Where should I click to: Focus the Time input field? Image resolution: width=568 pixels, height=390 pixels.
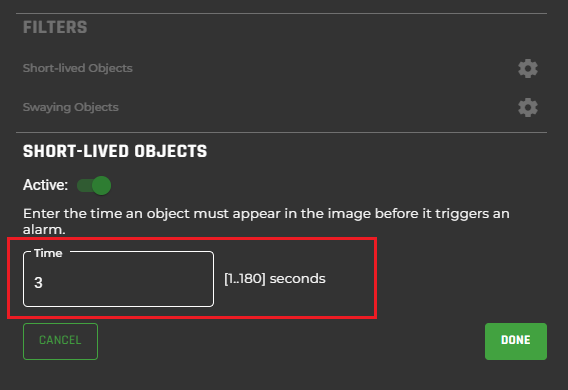[118, 279]
